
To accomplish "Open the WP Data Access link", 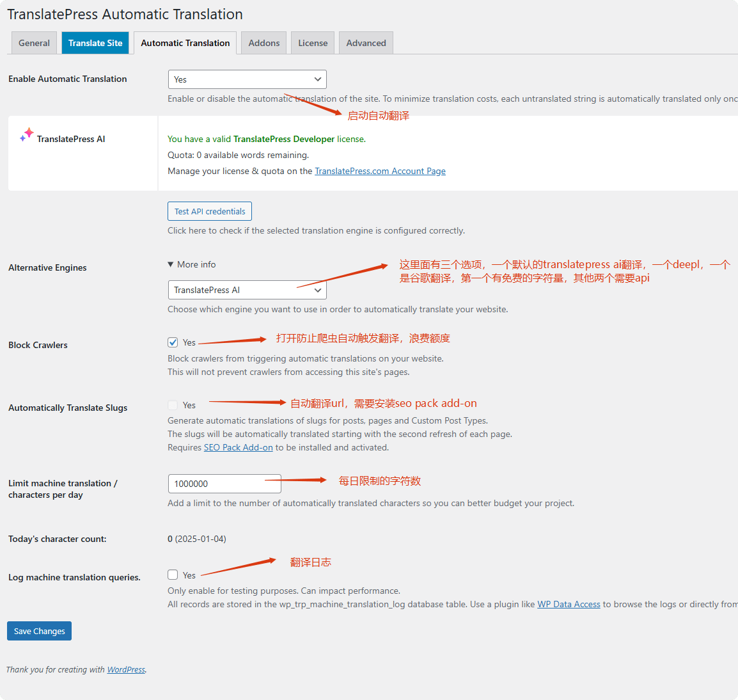I will tap(569, 605).
